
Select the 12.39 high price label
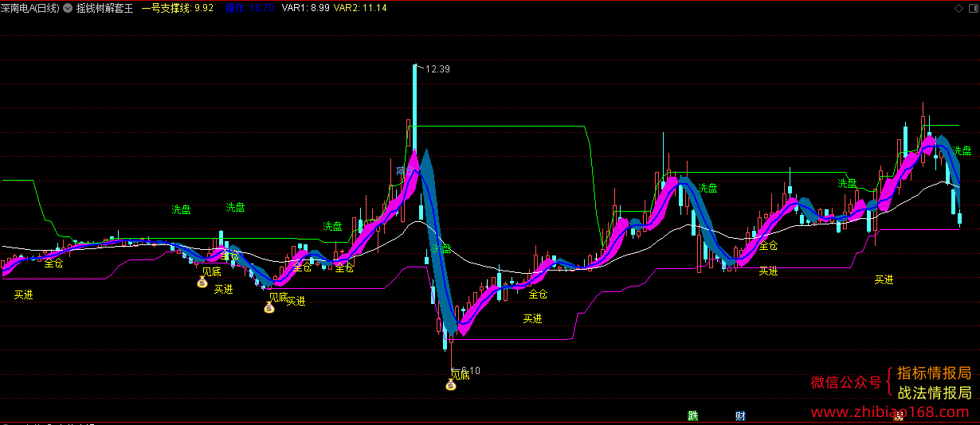click(437, 69)
